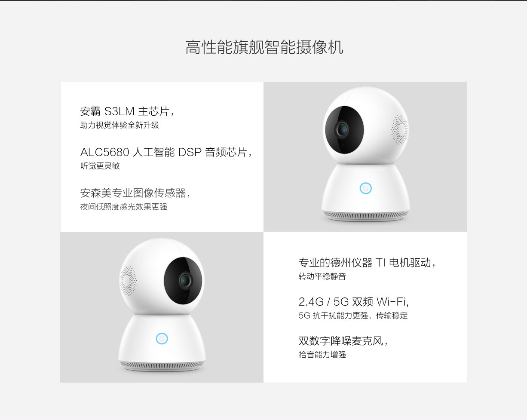Click the page heading 高性能旗舰智能摄像机
The image size is (527, 420).
tap(264, 47)
